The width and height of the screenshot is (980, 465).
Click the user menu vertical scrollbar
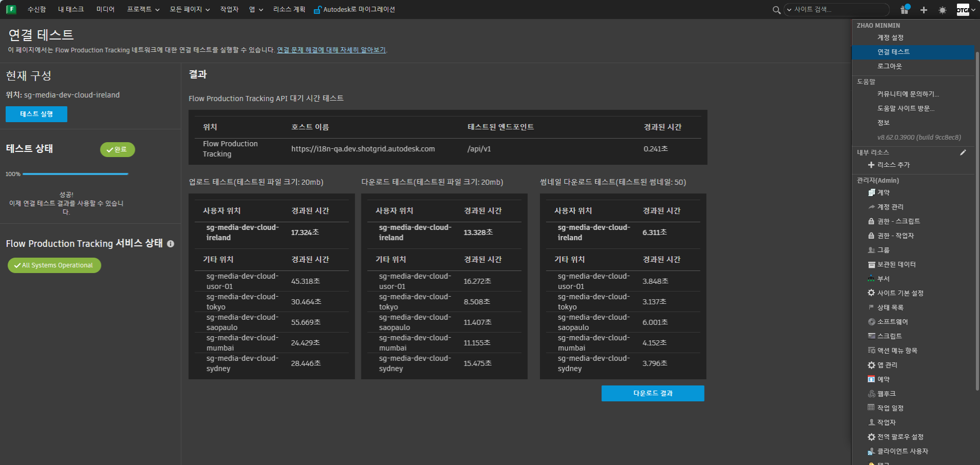[977, 221]
